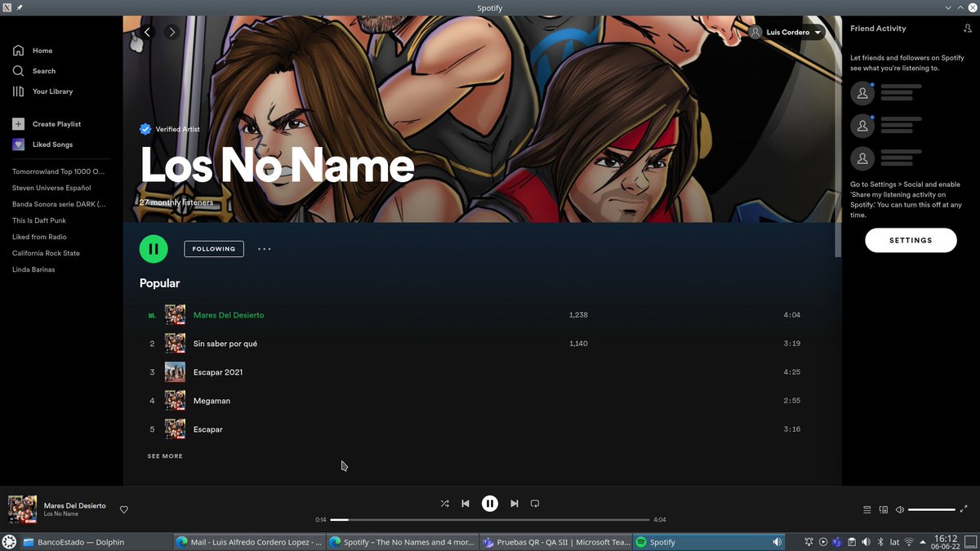Click Los No Name artist link in the player
The width and height of the screenshot is (980, 551).
coord(61,514)
